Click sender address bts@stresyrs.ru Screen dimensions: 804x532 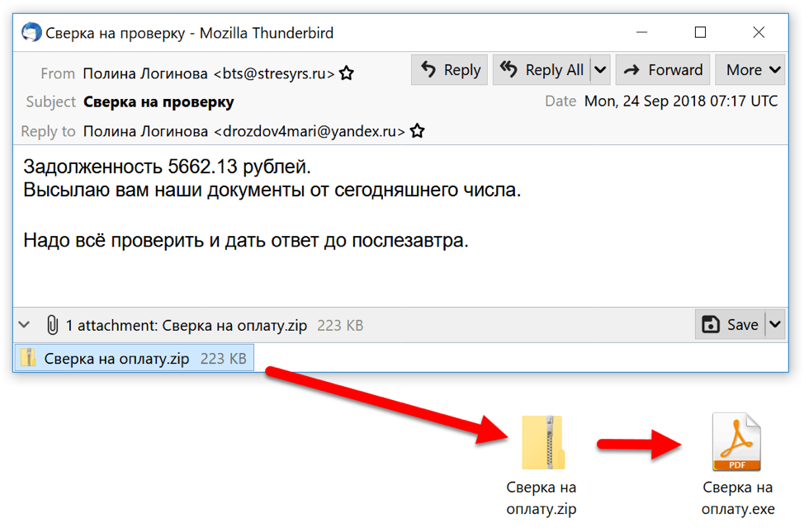(274, 73)
